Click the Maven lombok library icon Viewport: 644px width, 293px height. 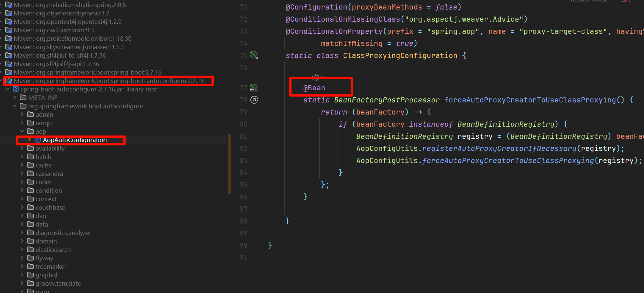[x=9, y=39]
